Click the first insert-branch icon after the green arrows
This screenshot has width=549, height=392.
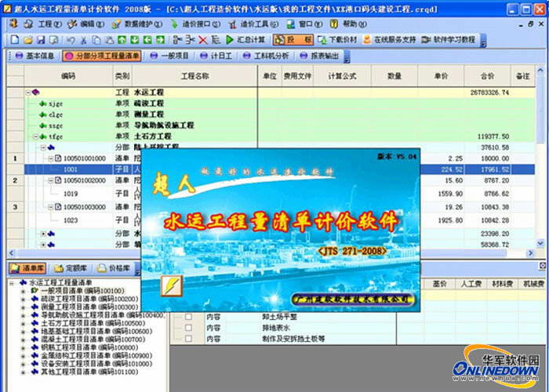point(177,40)
